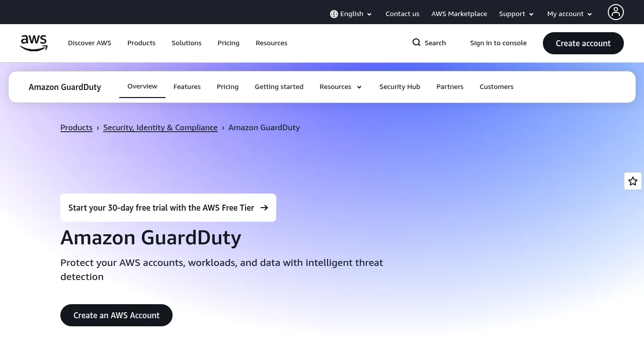Select the Customers tab
This screenshot has width=644, height=362.
497,87
